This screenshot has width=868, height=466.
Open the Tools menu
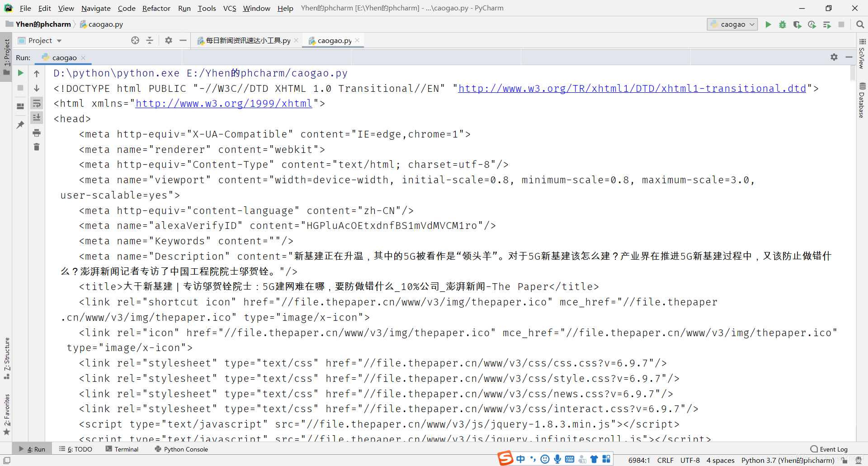[207, 8]
